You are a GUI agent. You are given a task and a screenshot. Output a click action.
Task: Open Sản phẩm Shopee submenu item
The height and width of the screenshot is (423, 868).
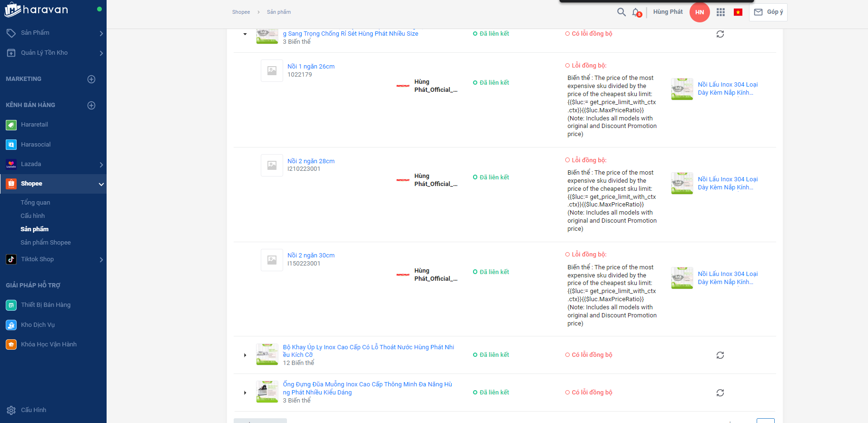[x=46, y=243]
